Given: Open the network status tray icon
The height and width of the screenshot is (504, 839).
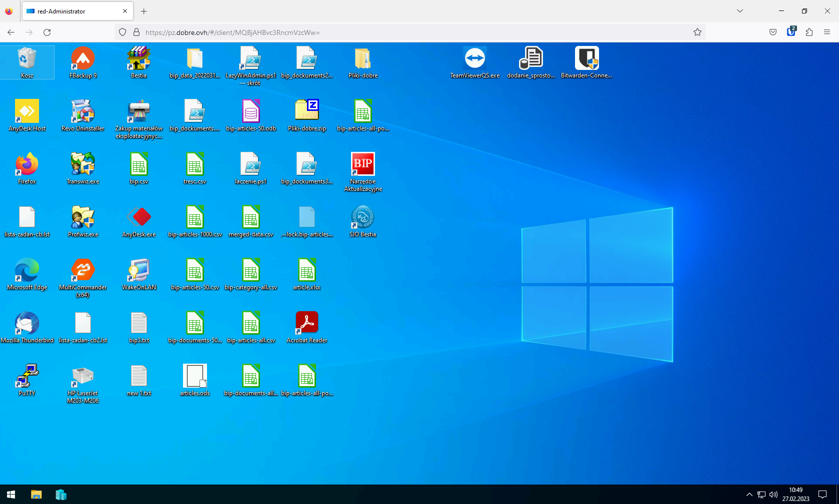Looking at the screenshot, I should (761, 495).
